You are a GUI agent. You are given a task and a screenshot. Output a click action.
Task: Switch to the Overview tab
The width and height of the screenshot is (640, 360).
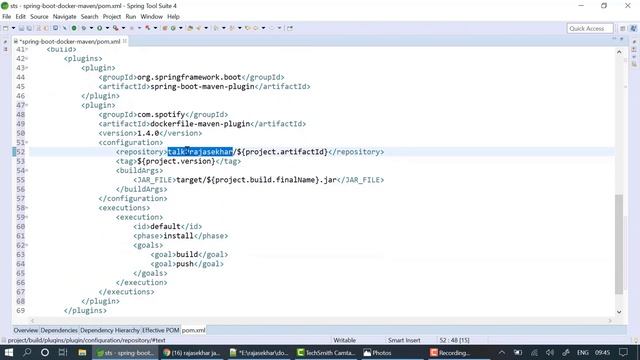(x=25, y=330)
